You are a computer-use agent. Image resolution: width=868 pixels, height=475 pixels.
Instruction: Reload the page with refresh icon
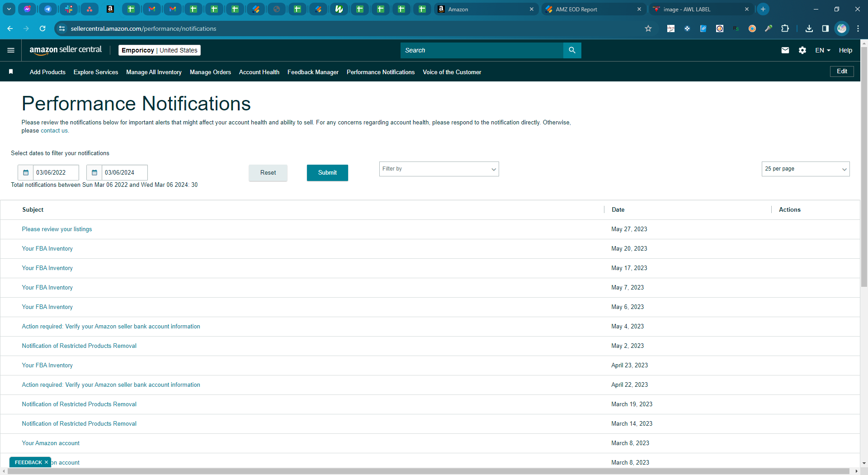click(x=42, y=28)
